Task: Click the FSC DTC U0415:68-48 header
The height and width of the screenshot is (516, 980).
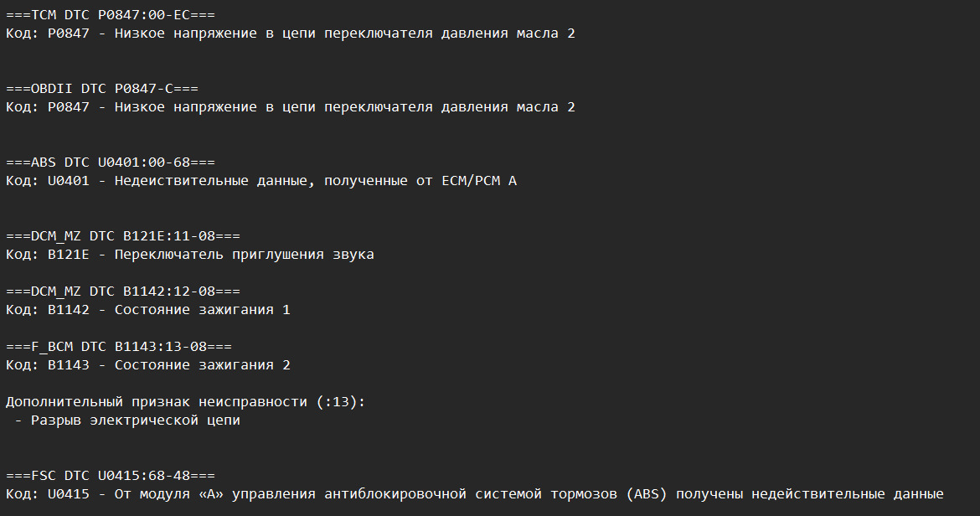Action: (111, 476)
